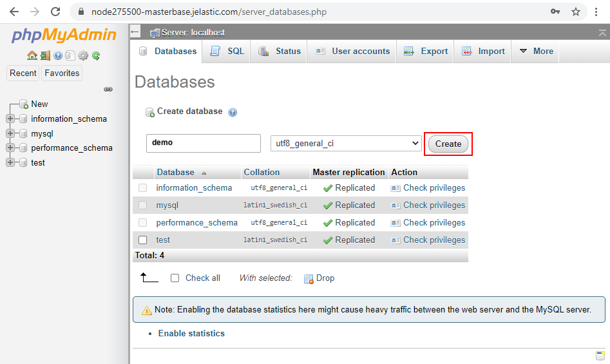Click the link chain icon in sidebar
This screenshot has height=364, width=610.
coord(108,90)
